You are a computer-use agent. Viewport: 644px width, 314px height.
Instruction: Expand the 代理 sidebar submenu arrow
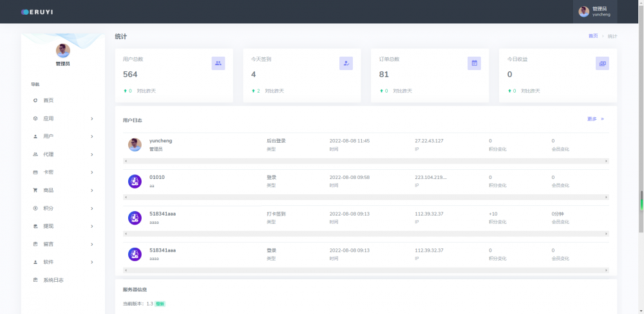pyautogui.click(x=92, y=154)
